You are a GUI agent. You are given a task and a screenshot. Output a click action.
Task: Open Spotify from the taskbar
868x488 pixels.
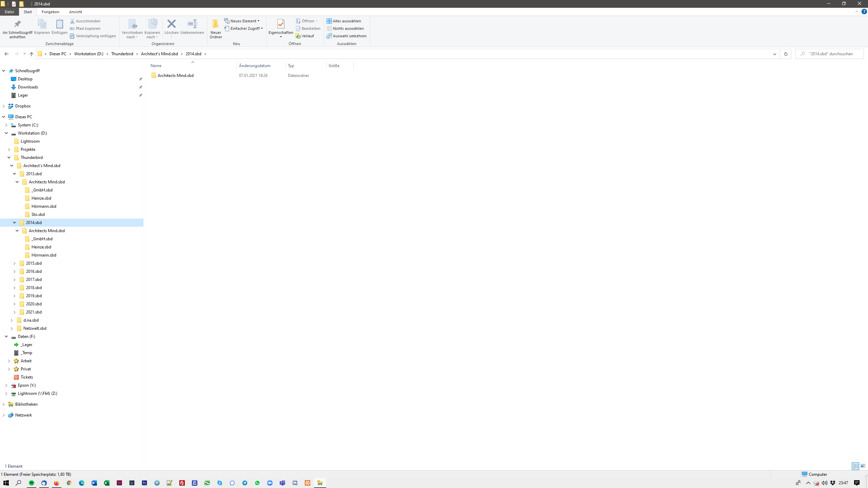coord(32,483)
